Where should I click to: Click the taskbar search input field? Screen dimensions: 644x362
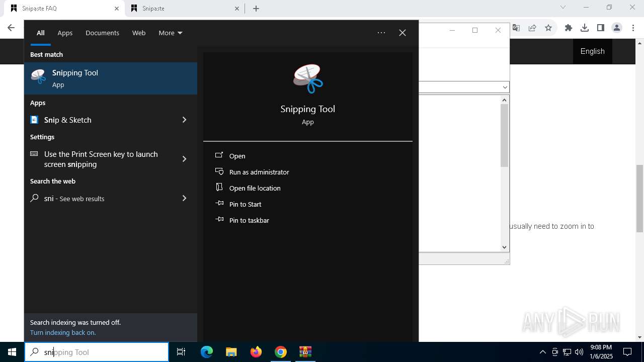[x=97, y=352]
